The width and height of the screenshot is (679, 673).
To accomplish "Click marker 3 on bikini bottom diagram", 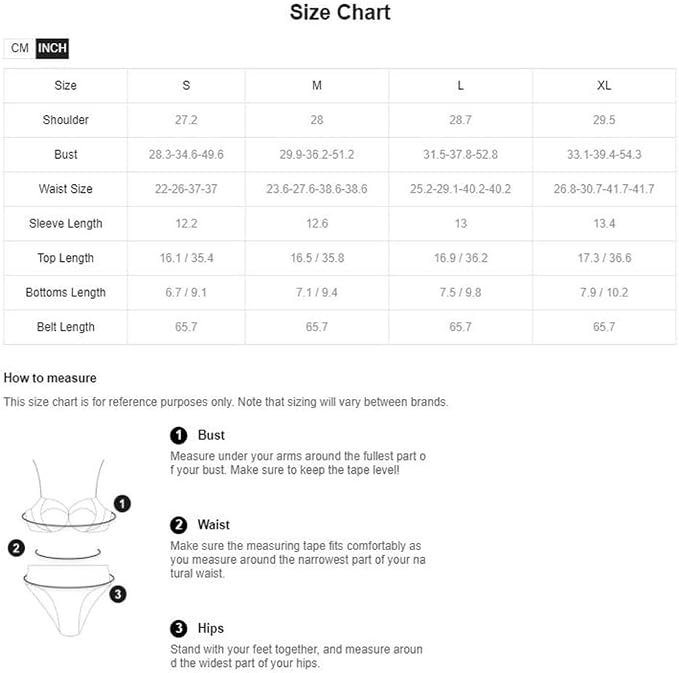I will point(118,594).
